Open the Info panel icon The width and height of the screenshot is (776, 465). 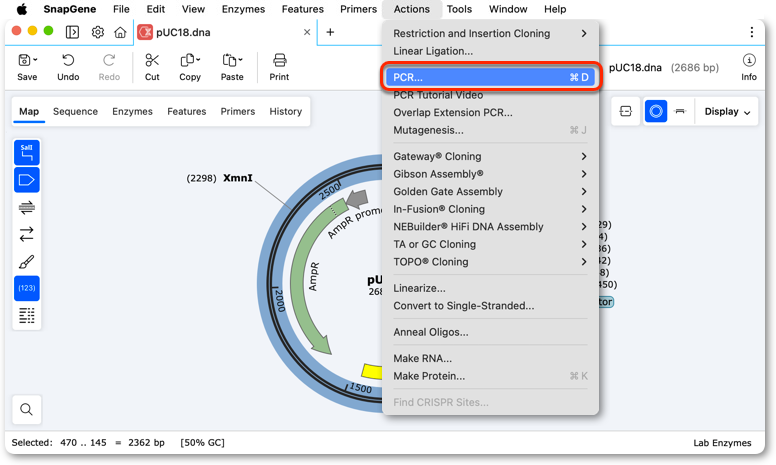tap(749, 60)
